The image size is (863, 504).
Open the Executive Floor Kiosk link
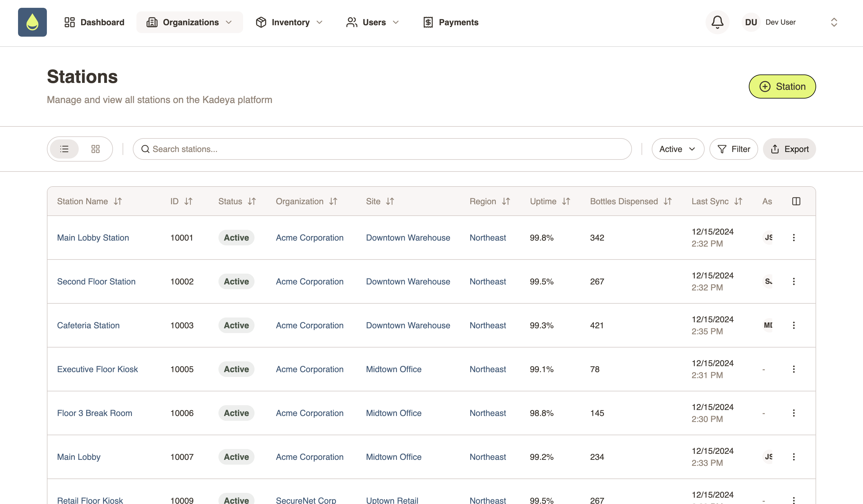point(98,369)
